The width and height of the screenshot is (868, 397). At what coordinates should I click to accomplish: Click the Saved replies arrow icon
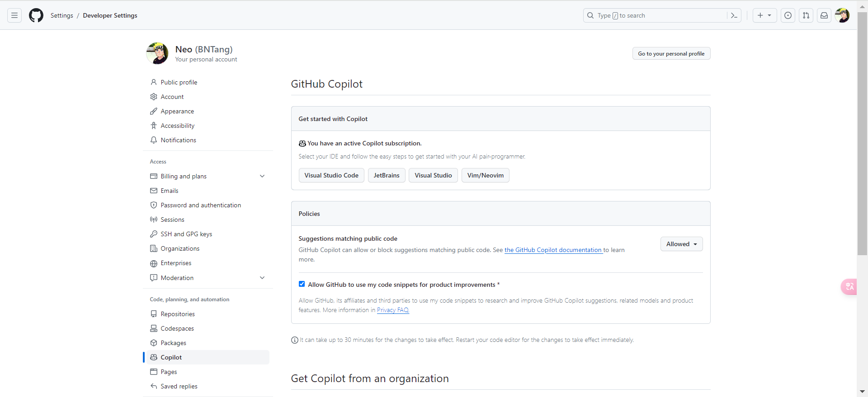[x=154, y=386]
